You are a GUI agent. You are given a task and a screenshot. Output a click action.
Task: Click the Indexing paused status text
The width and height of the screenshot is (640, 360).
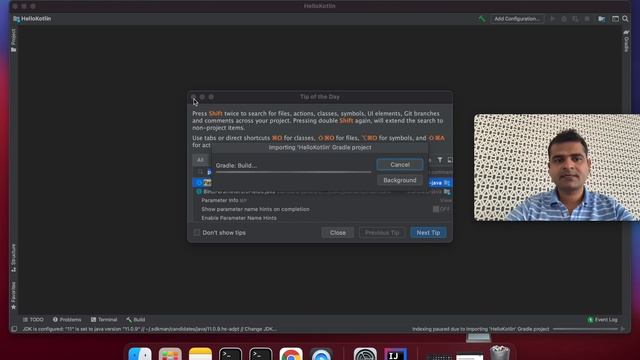pyautogui.click(x=480, y=329)
